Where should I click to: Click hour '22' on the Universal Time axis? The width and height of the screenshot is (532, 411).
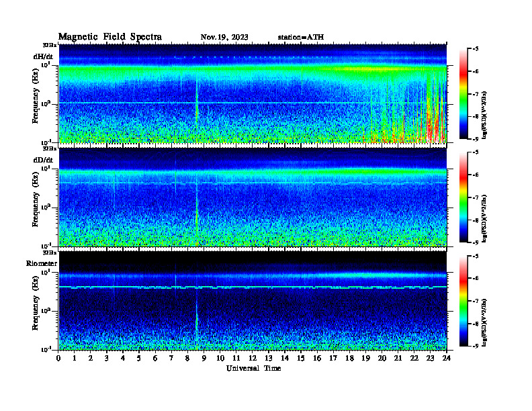414,358
